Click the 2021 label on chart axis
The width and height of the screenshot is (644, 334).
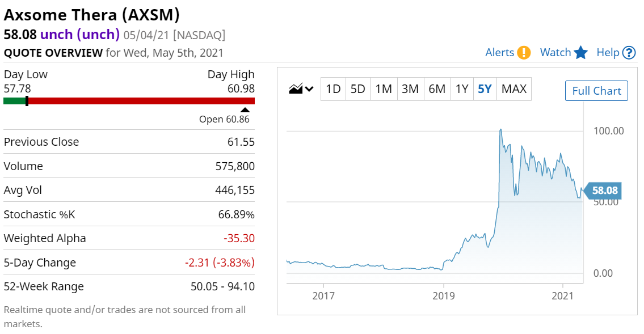(562, 296)
